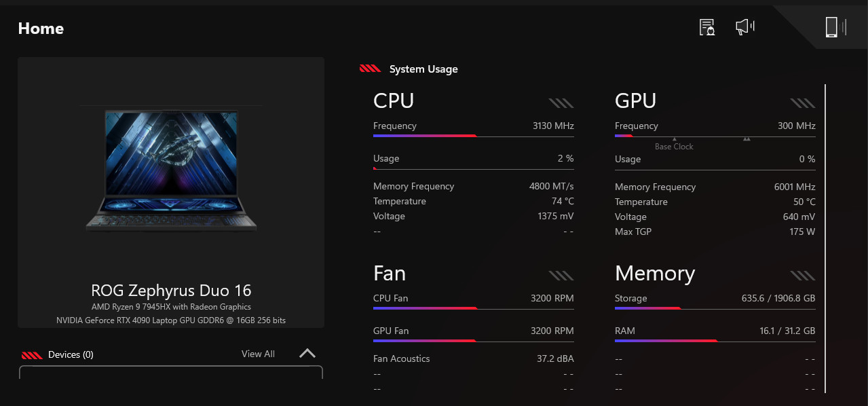This screenshot has width=868, height=406.
Task: Click the Memory section stripe icon
Action: pyautogui.click(x=803, y=276)
